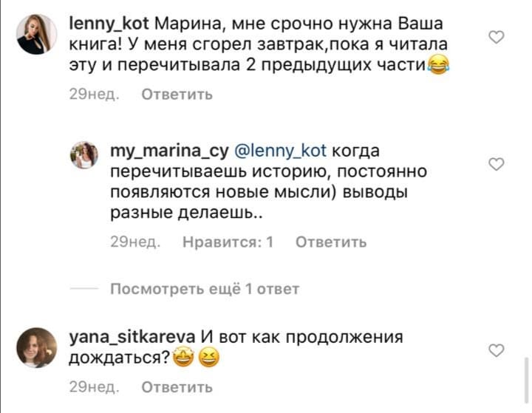Screen dimensions: 532x413
Task: View likes via Нравится: 1
Action: [x=228, y=242]
